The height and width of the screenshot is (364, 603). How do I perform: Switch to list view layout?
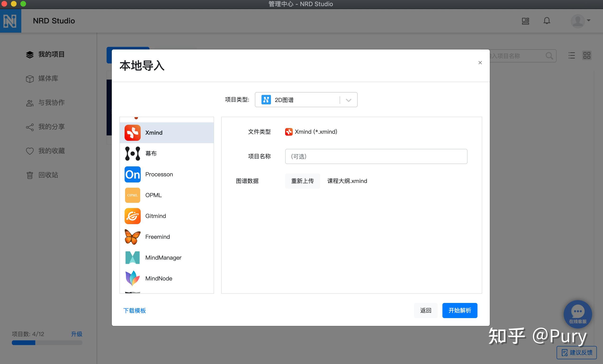tap(571, 56)
